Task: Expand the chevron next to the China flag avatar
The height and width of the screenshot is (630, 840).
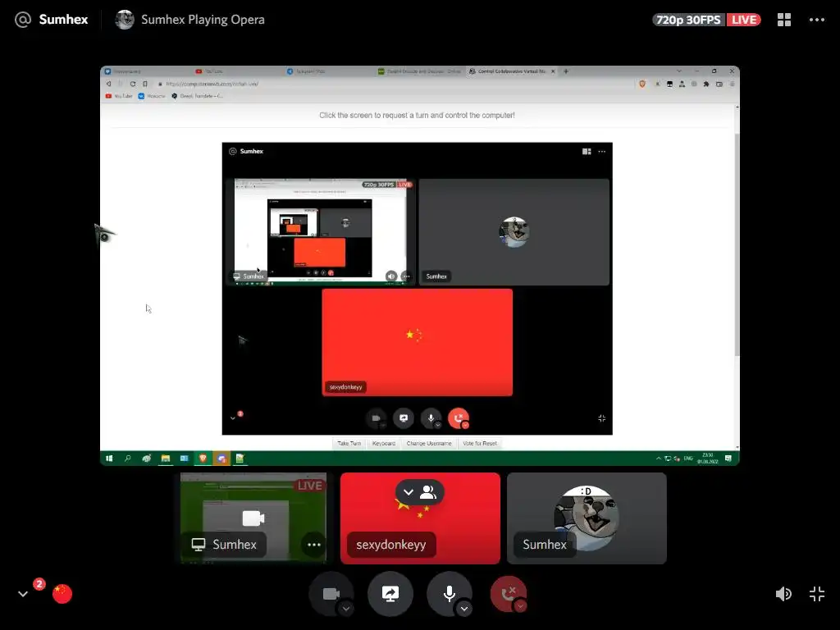Action: [x=22, y=594]
